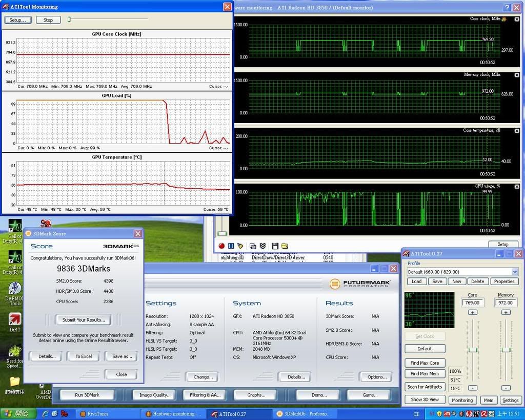Click Details button in 3DMark Score dialog
The image size is (525, 420).
pyautogui.click(x=47, y=356)
